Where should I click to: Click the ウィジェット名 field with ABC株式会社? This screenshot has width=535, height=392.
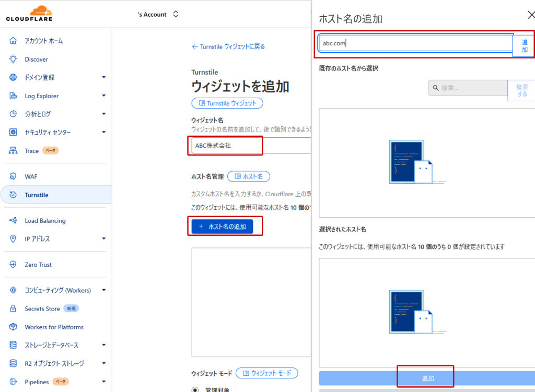click(x=225, y=146)
